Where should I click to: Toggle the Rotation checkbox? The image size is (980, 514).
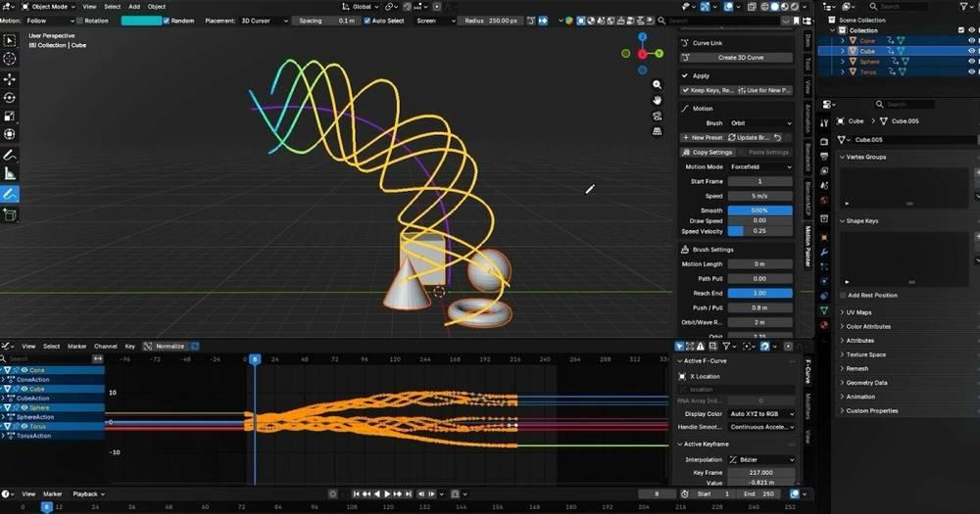coord(80,21)
